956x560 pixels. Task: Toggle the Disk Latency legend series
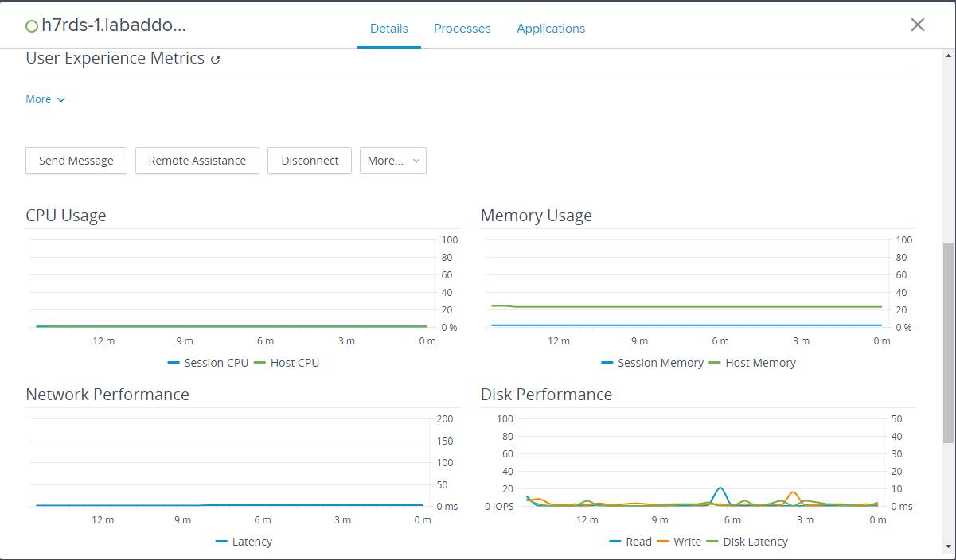tap(747, 542)
